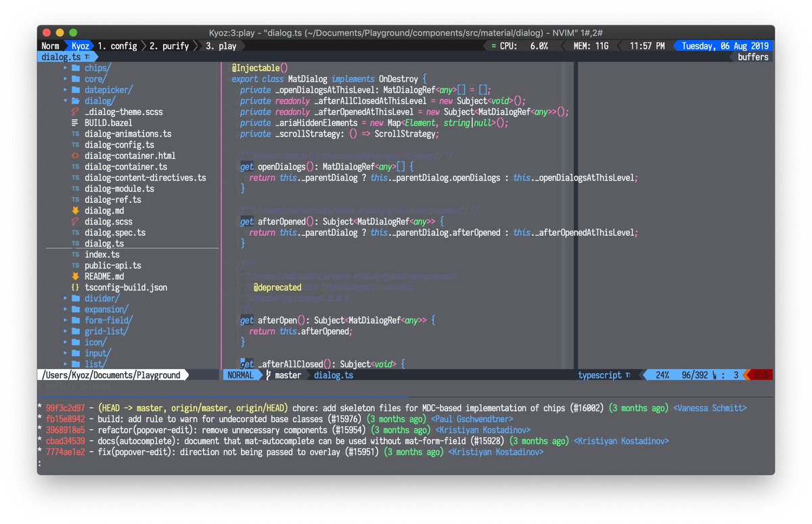Open commit fb15e8942 in git log

(66, 419)
